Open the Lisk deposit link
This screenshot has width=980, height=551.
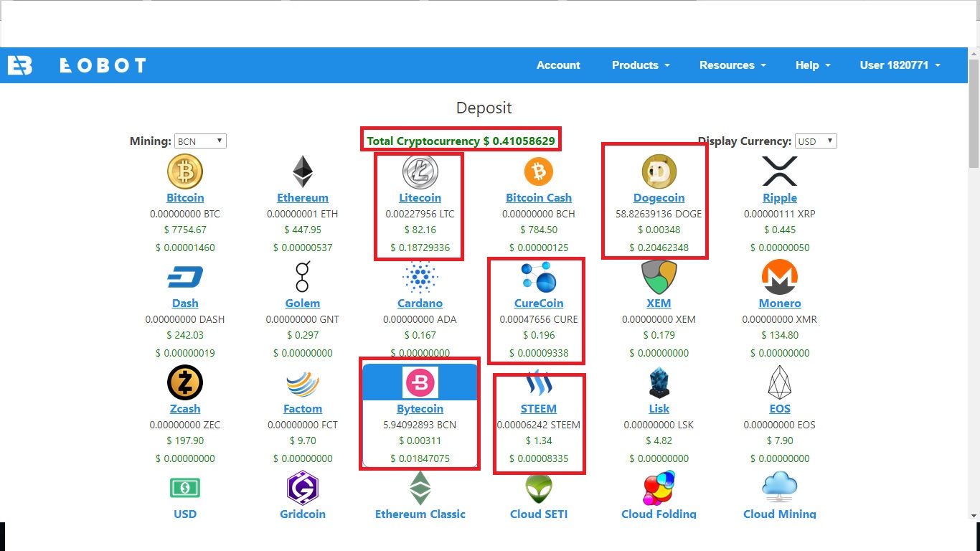659,409
